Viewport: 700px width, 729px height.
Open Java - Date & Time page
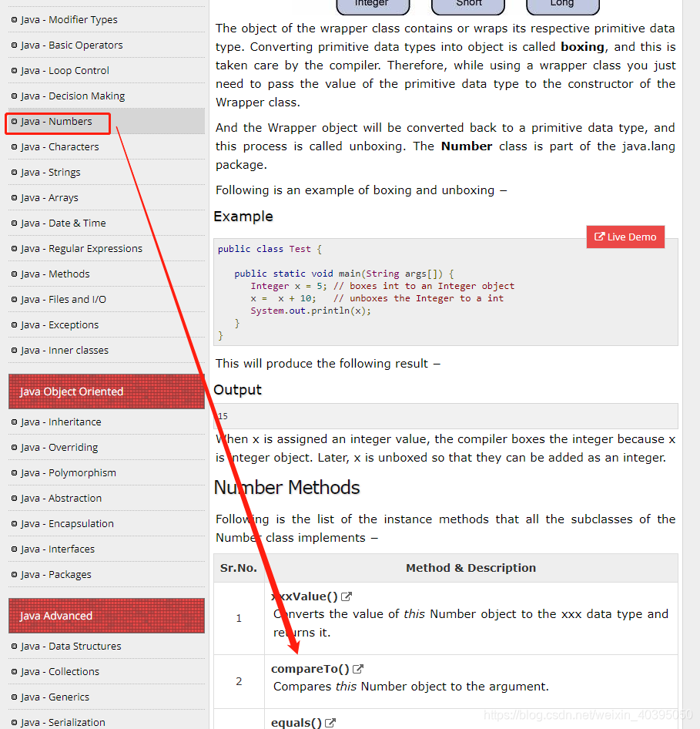tap(63, 223)
